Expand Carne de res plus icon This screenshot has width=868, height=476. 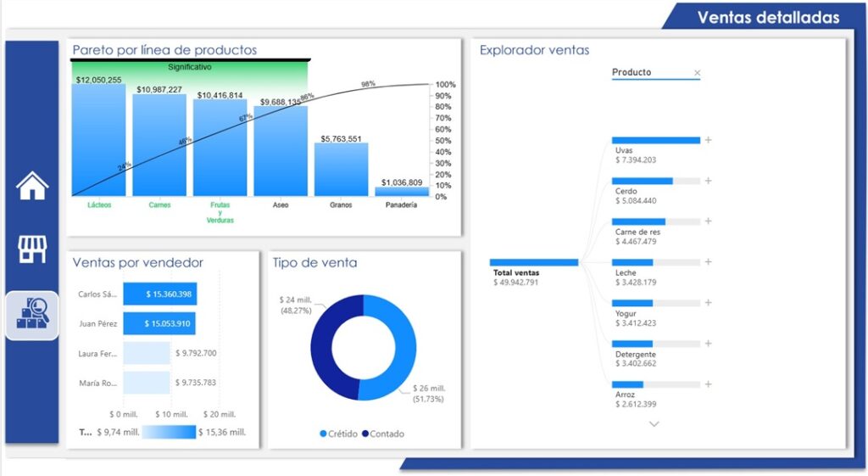pyautogui.click(x=708, y=221)
